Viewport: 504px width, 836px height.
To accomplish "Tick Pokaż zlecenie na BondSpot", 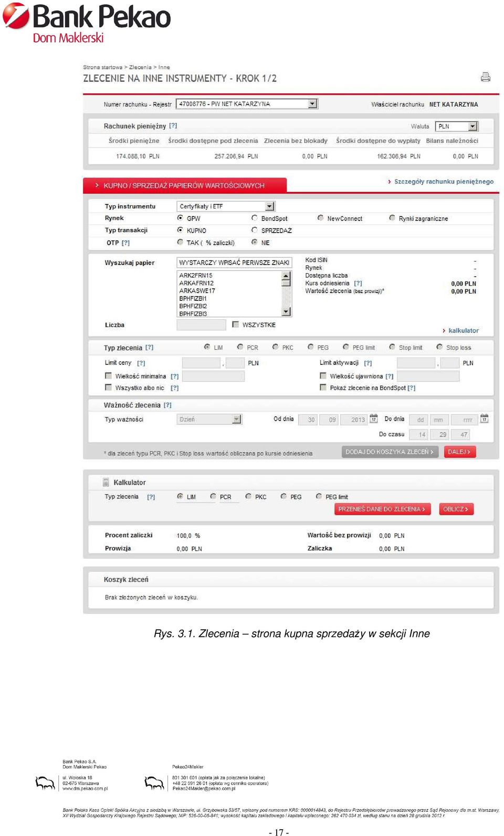I will click(323, 388).
